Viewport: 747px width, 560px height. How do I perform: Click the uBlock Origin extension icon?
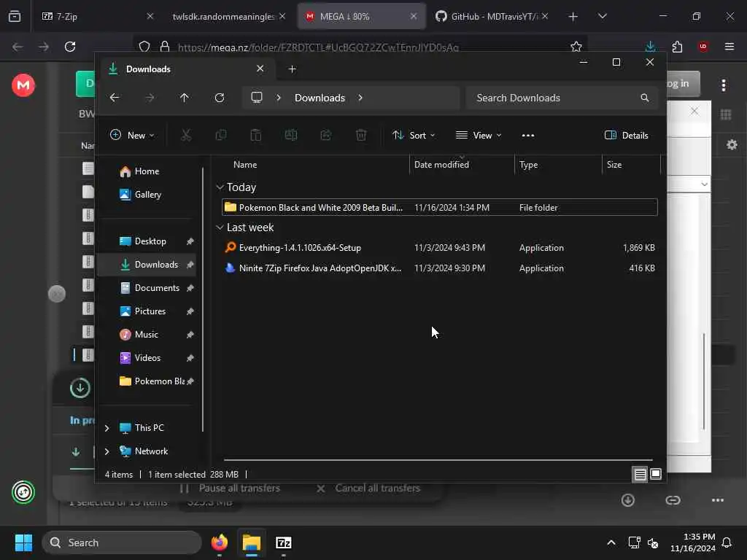(x=703, y=47)
